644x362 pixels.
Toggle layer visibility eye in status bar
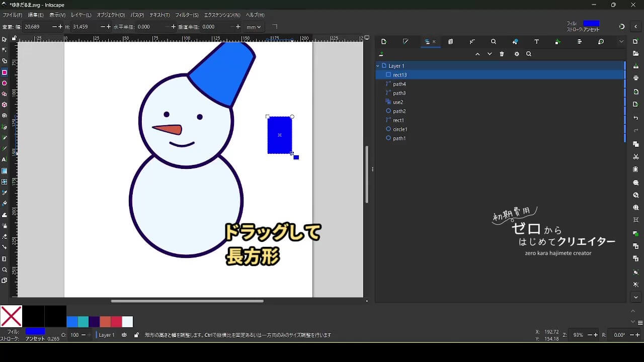coord(124,335)
